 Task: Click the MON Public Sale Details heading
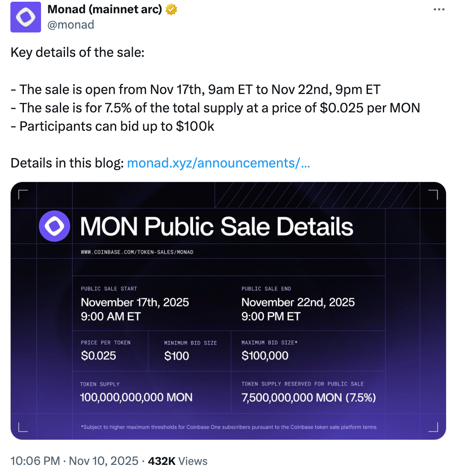coord(217,226)
